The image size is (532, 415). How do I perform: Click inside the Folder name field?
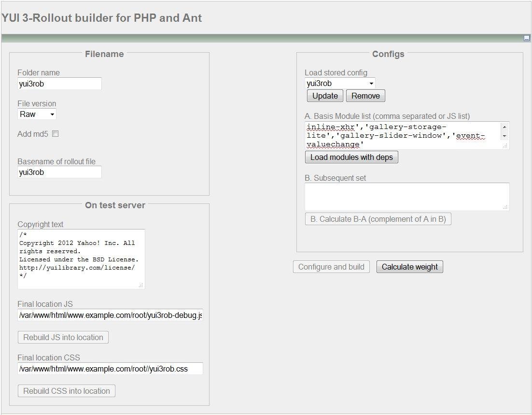[x=59, y=84]
